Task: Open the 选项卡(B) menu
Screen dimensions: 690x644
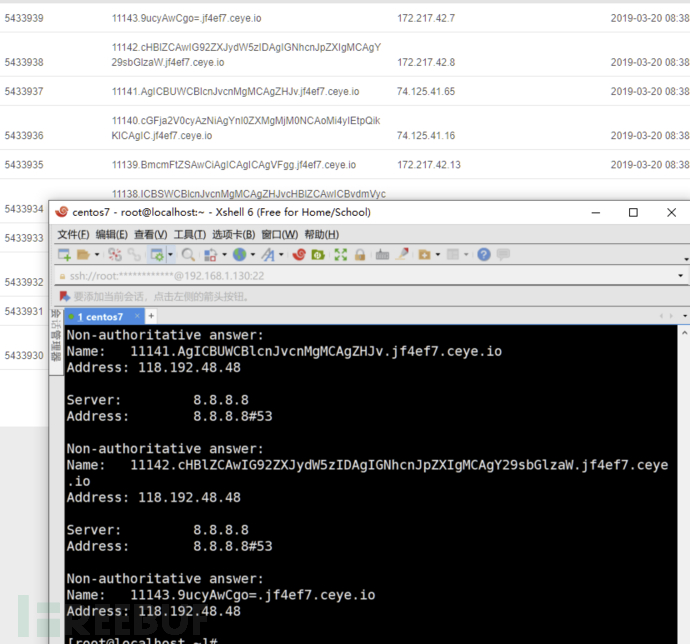Action: 234,235
